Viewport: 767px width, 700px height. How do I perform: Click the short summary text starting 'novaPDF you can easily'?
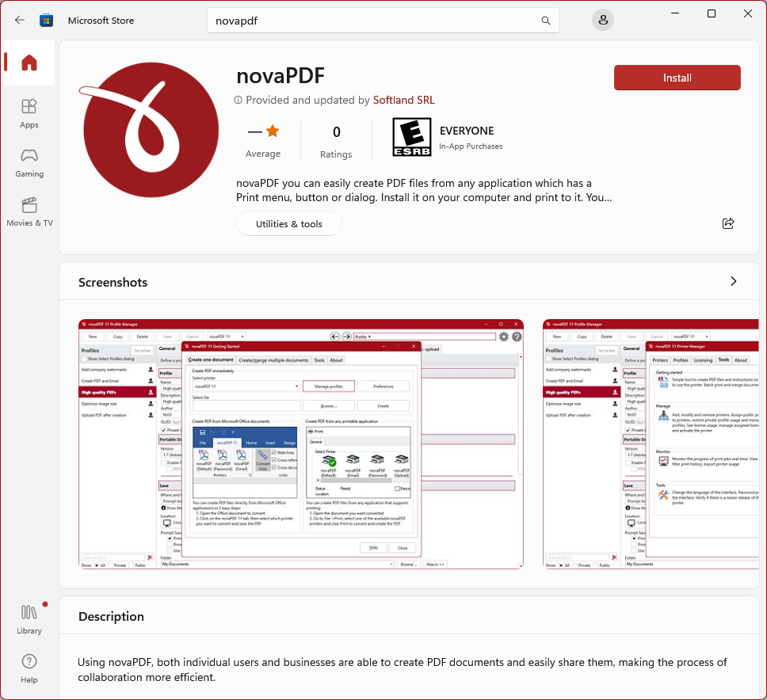[x=424, y=190]
